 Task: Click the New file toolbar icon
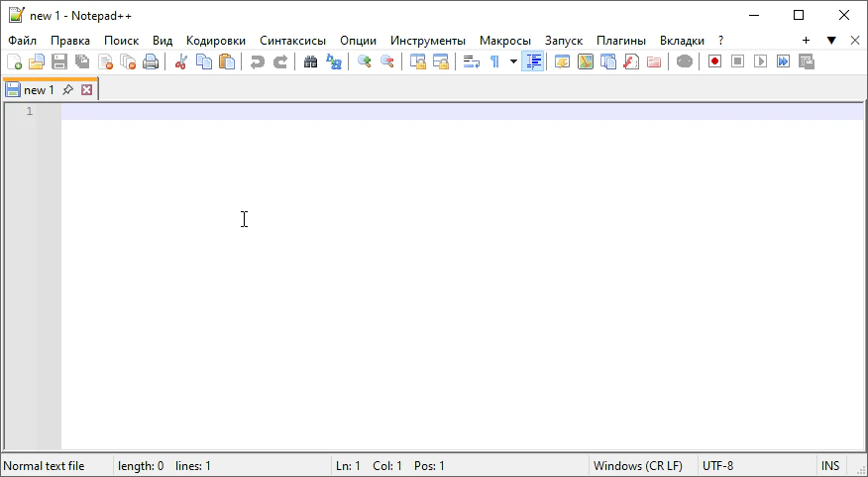(14, 61)
